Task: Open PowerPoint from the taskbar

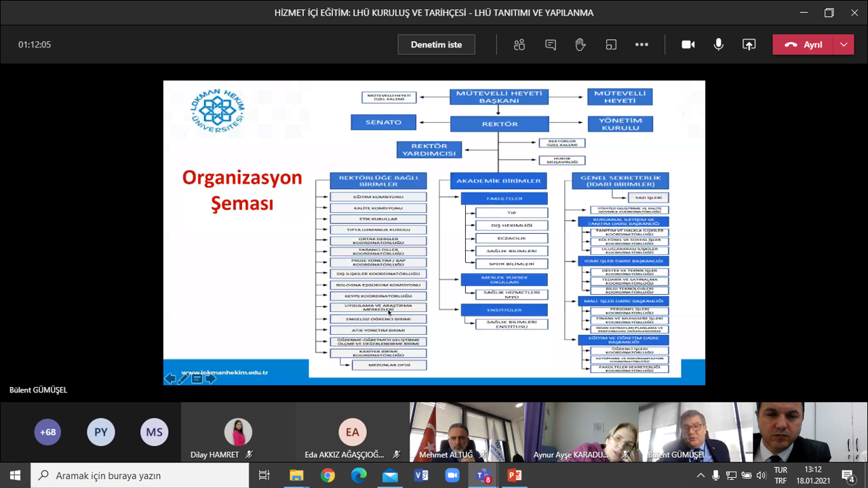Action: [x=515, y=475]
